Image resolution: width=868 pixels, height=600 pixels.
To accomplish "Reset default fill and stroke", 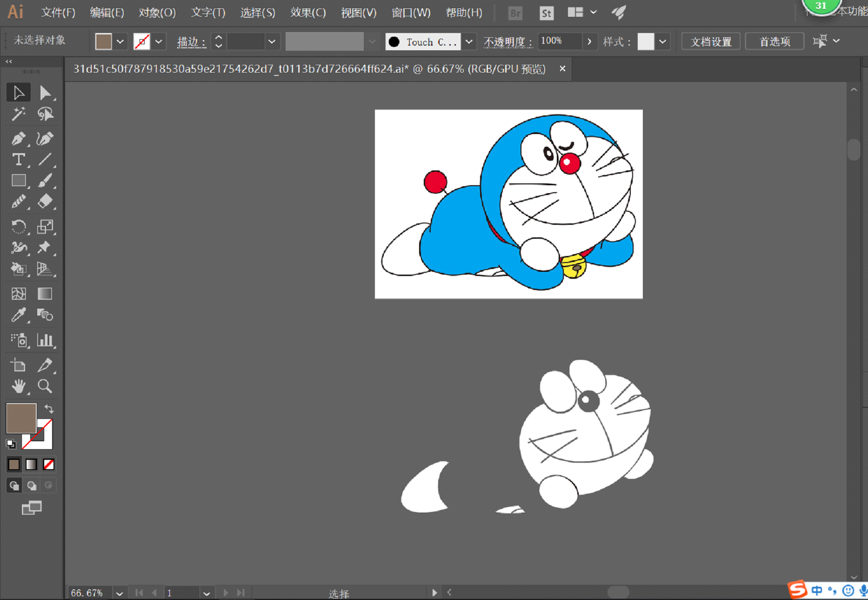I will 11,444.
